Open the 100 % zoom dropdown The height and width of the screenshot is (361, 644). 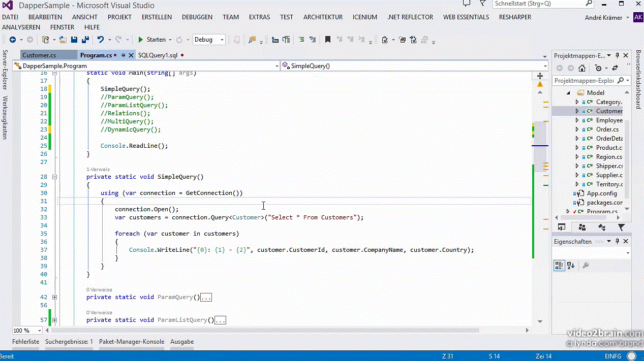[x=40, y=331]
